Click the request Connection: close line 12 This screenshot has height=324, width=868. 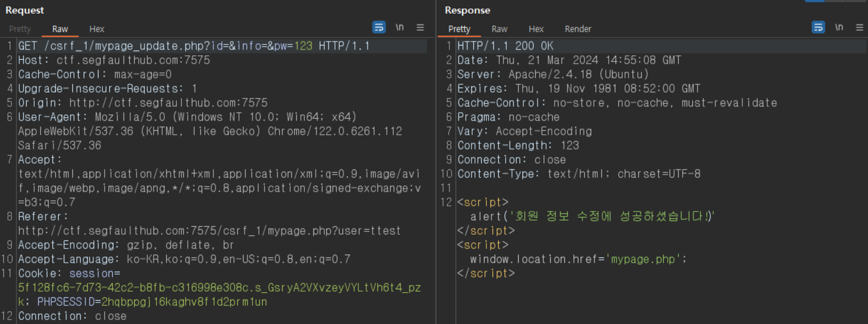click(72, 316)
